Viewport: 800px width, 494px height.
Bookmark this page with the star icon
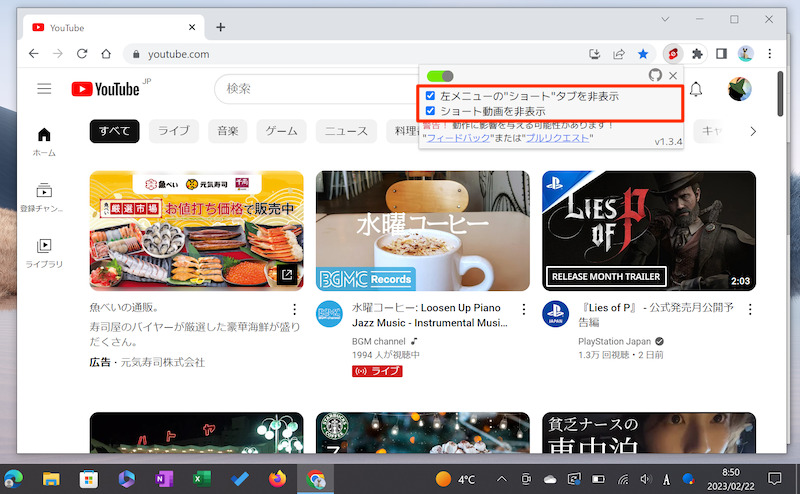[645, 54]
